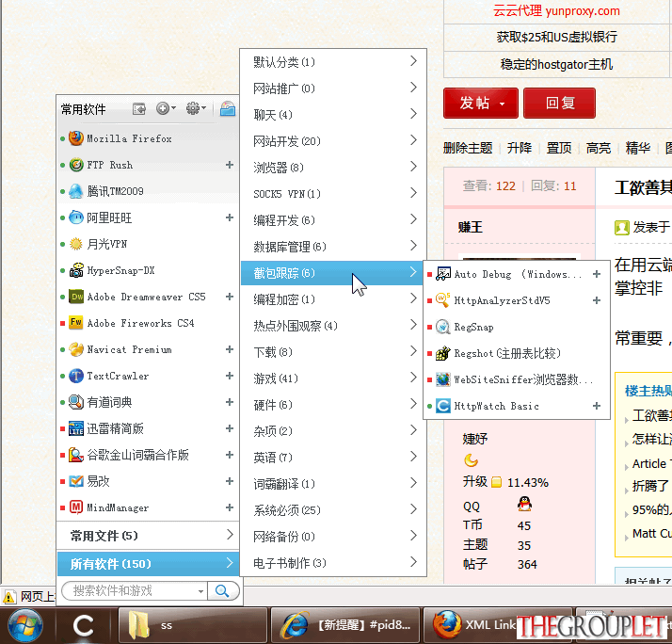Expand the plus next to FTP Rush
Viewport: 672px width, 644px height.
pyautogui.click(x=230, y=165)
